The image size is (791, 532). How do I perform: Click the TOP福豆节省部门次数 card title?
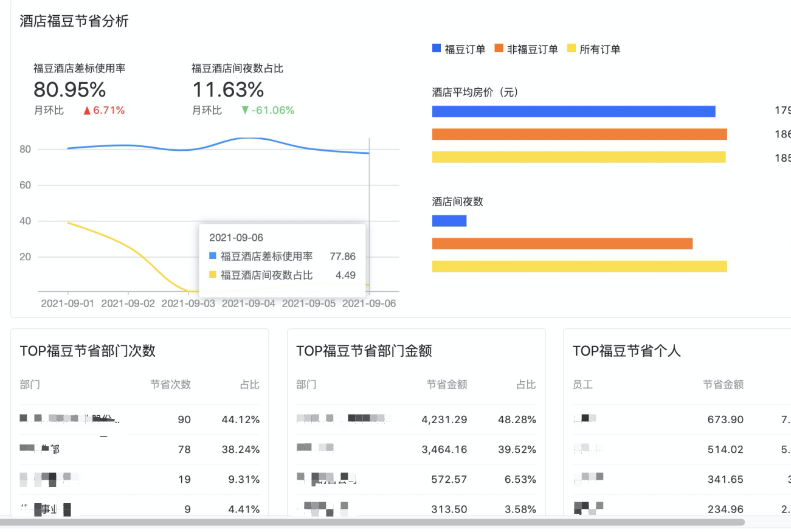88,351
